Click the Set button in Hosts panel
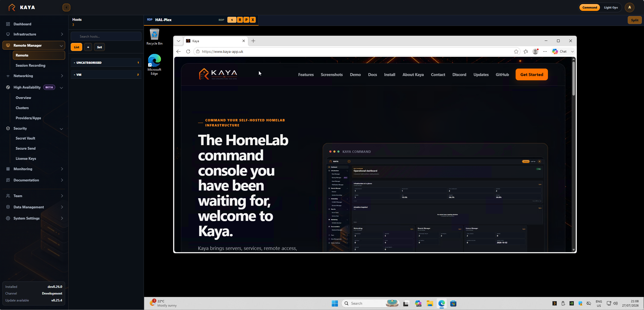Image resolution: width=644 pixels, height=310 pixels. (x=99, y=47)
